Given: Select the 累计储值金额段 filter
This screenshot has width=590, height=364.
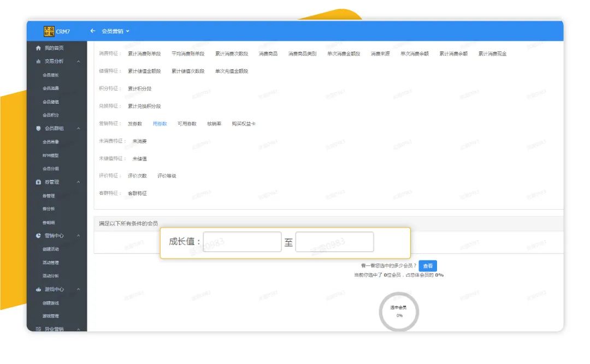Looking at the screenshot, I should (x=144, y=71).
